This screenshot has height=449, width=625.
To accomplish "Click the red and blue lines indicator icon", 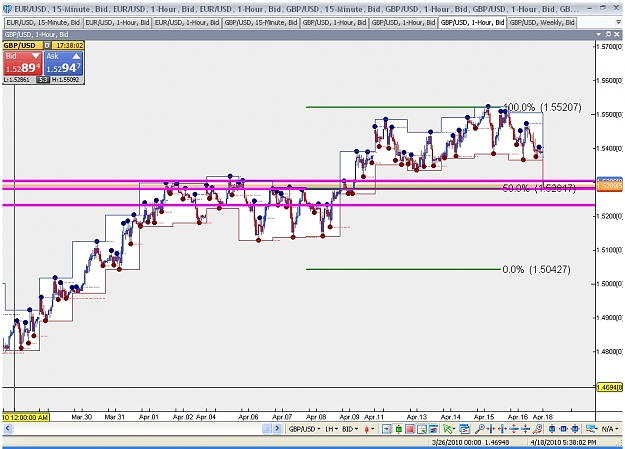I will coord(433,429).
